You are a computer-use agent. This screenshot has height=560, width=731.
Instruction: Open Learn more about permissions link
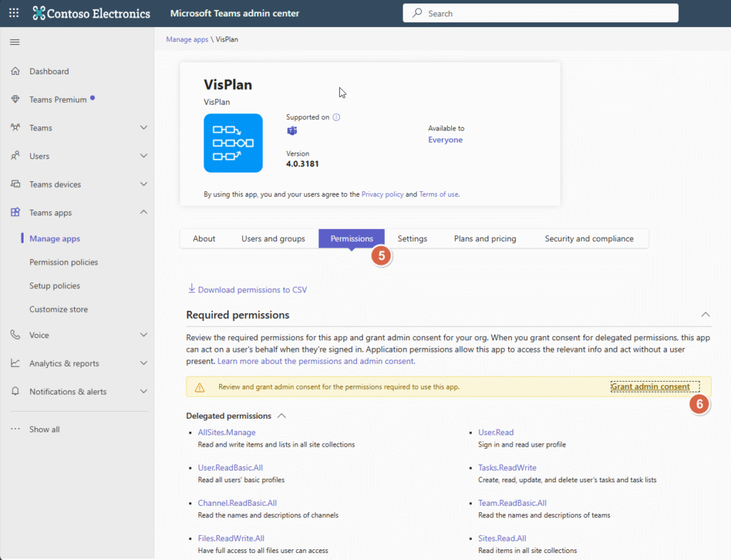[316, 361]
